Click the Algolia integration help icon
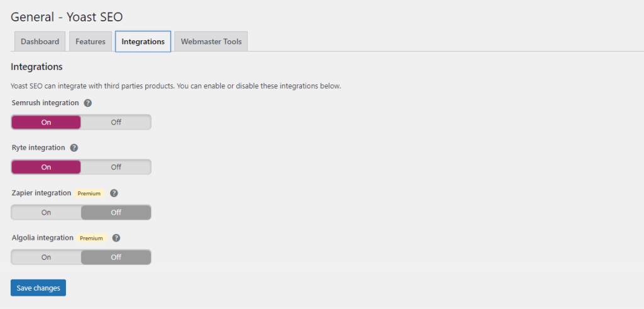 (x=116, y=239)
